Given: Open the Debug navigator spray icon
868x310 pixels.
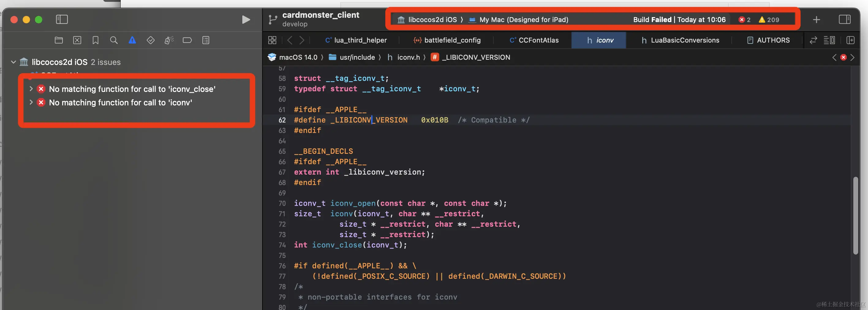Looking at the screenshot, I should (169, 40).
